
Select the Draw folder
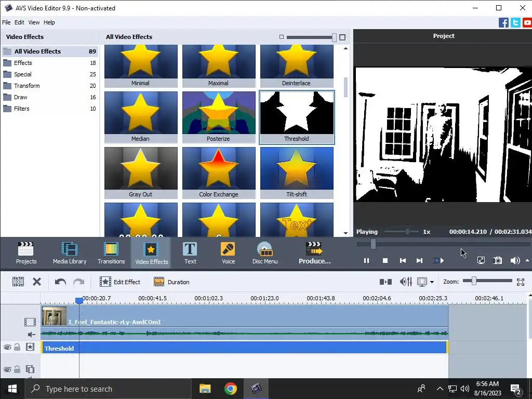49,97
